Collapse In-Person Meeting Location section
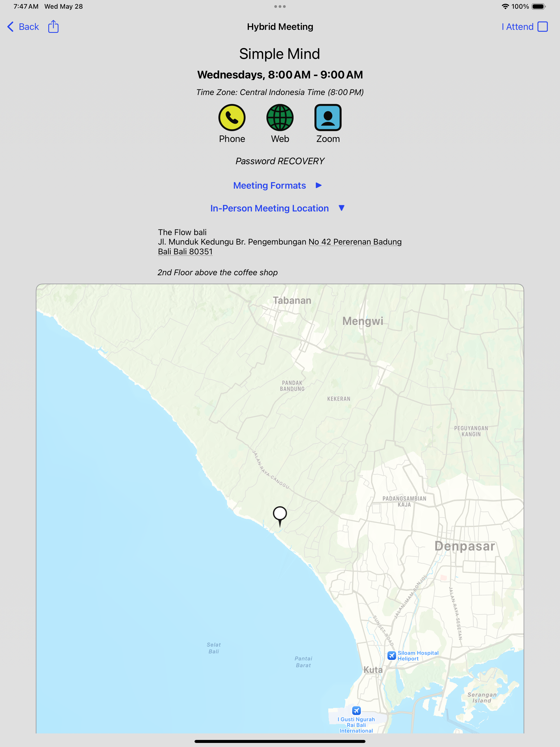Screen dimensions: 560x747 click(278, 208)
